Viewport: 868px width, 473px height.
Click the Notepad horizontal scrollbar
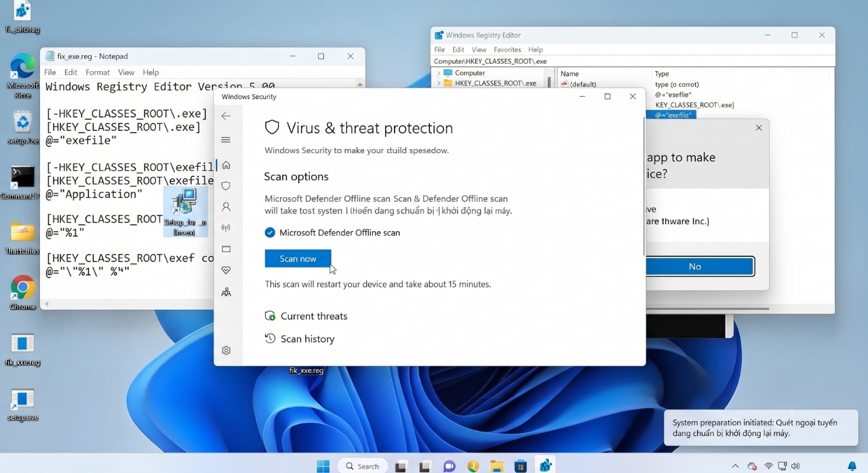pos(129,305)
